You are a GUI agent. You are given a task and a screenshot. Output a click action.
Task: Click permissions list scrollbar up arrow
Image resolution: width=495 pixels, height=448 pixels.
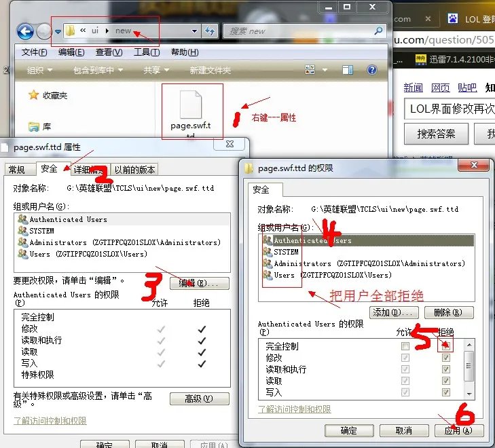point(469,345)
